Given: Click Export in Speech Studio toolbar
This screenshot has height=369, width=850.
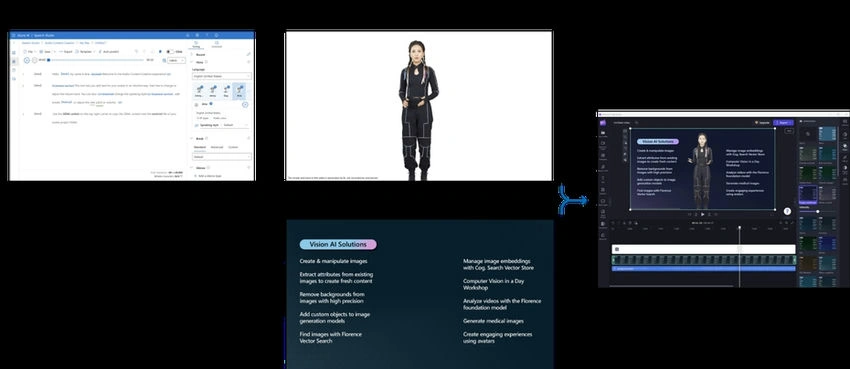Looking at the screenshot, I should pos(66,51).
